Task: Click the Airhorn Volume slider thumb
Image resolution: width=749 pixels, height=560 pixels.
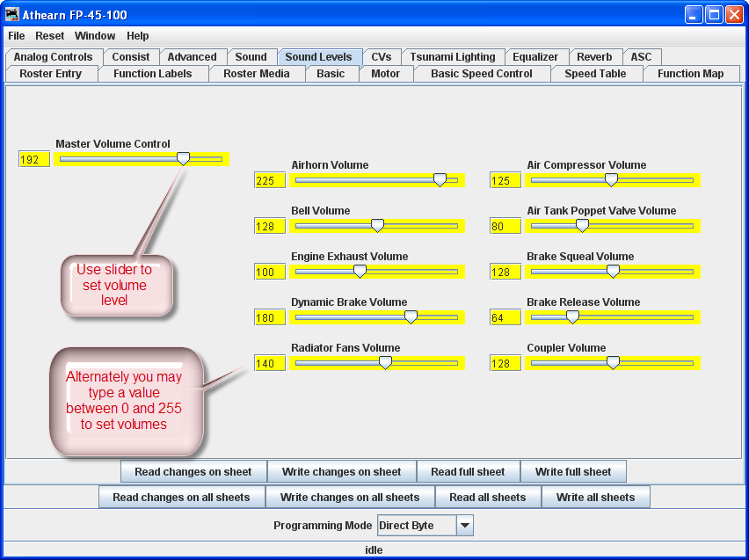Action: coord(440,179)
